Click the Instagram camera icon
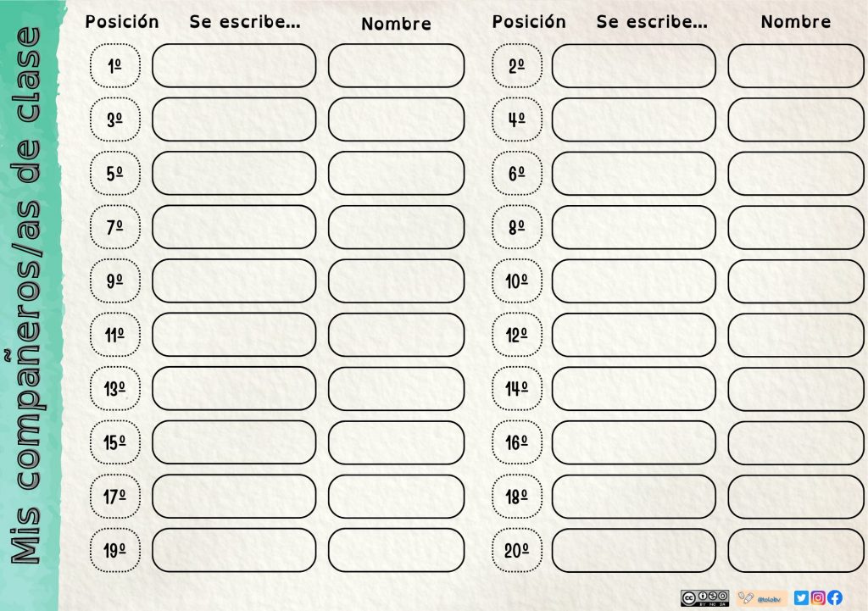Image resolution: width=868 pixels, height=611 pixels. tap(819, 597)
